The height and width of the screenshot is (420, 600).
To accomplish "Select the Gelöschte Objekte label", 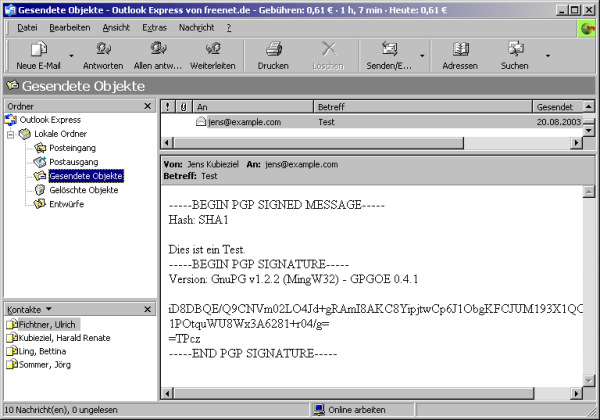I will click(83, 190).
